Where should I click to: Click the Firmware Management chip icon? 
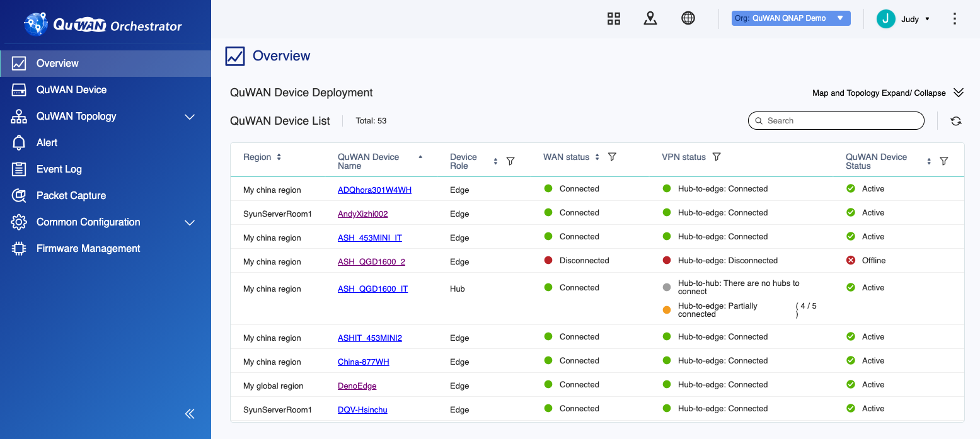click(x=19, y=249)
